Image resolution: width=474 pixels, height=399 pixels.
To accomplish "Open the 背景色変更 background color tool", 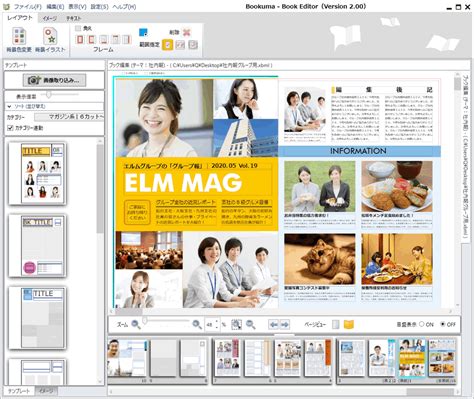I will point(19,40).
